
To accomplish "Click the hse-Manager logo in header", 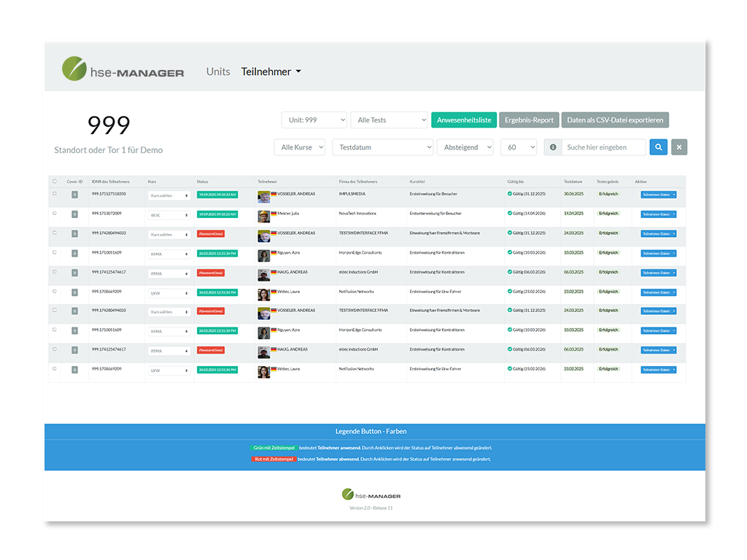I will pyautogui.click(x=123, y=70).
